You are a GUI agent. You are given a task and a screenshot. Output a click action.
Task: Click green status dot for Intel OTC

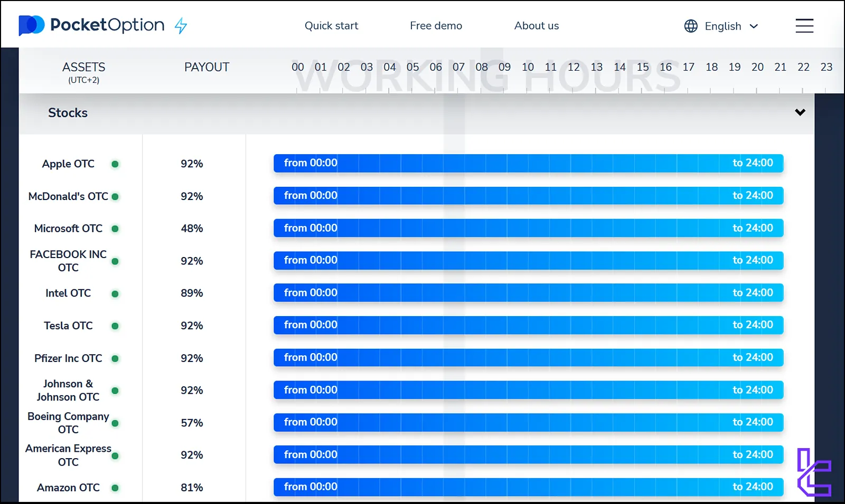coord(115,294)
